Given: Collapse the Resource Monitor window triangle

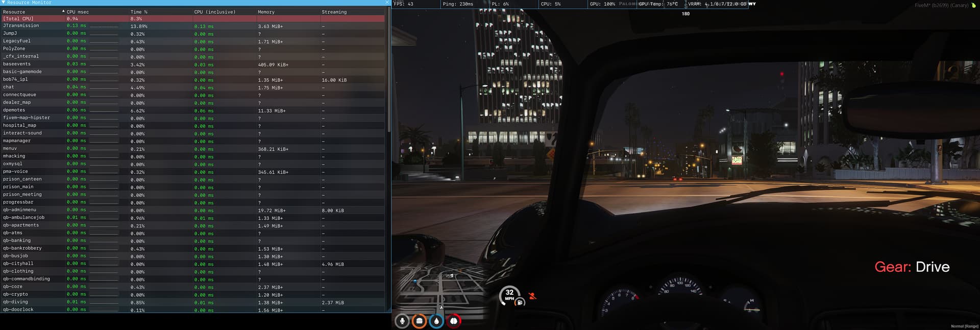Looking at the screenshot, I should point(3,3).
